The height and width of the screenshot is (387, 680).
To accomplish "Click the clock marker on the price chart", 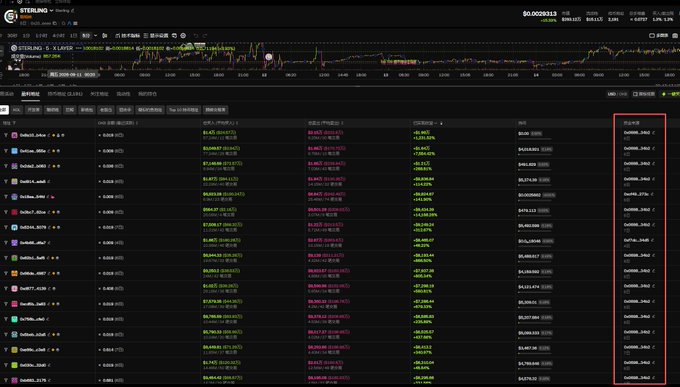I will [x=268, y=57].
